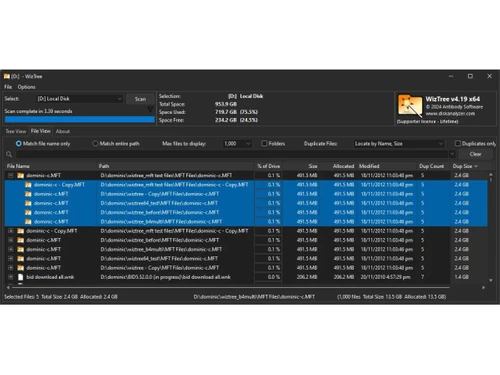Viewport: 500px width, 375px height.
Task: Click the funnel filter icon below the Scan button
Action: pos(150,109)
